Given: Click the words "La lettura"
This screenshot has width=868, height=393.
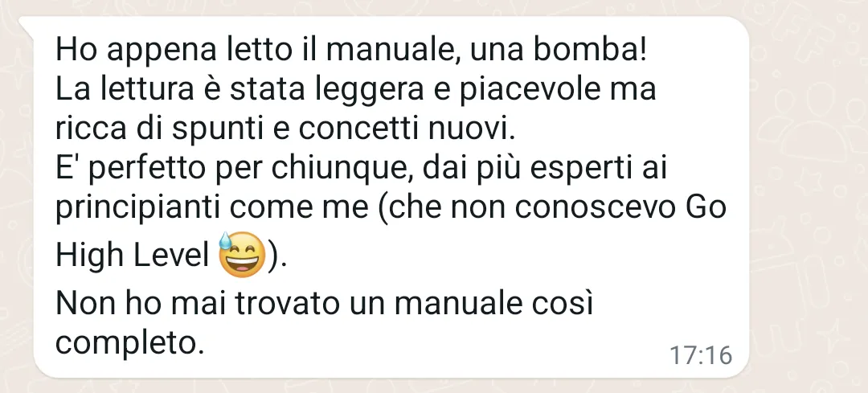Looking at the screenshot, I should point(125,90).
